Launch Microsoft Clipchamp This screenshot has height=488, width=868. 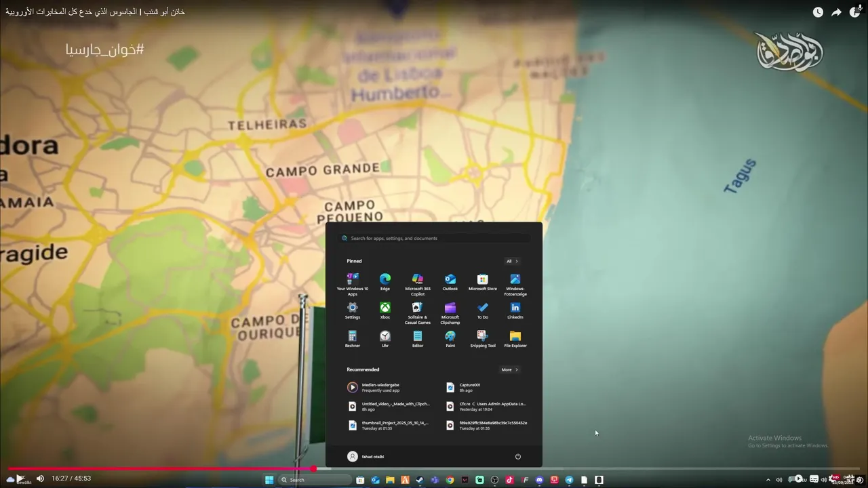(450, 312)
